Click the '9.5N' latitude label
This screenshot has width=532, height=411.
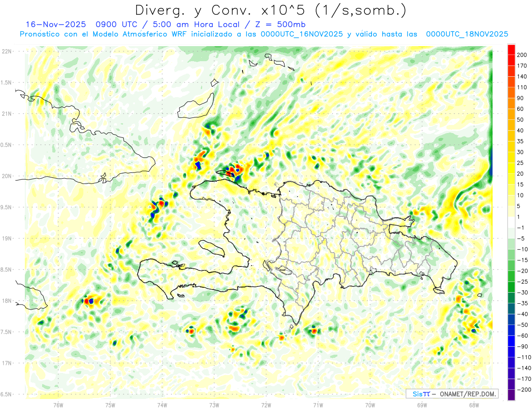(x=6, y=207)
